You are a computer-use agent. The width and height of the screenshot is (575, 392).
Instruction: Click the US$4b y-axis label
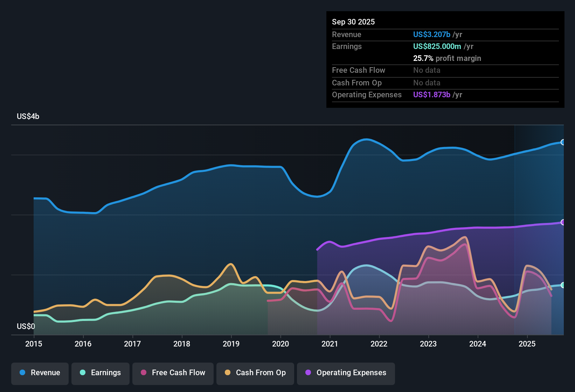28,117
